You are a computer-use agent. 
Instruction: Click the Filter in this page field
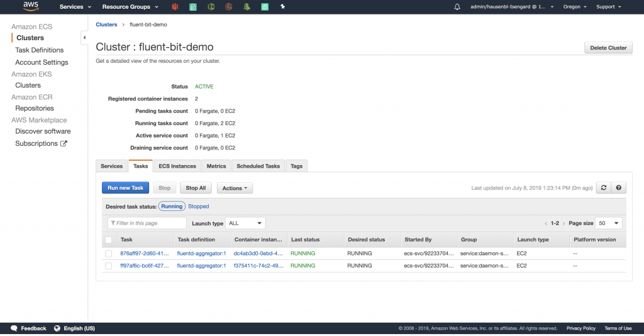coord(147,223)
